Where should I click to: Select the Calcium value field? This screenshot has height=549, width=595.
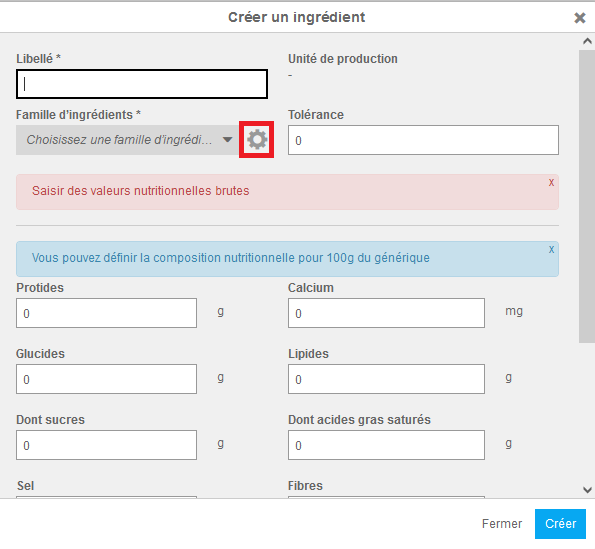point(386,313)
